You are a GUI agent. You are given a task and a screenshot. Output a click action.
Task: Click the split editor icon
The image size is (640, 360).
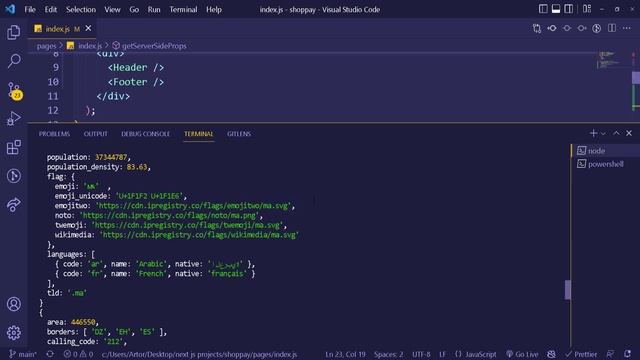[x=612, y=29]
